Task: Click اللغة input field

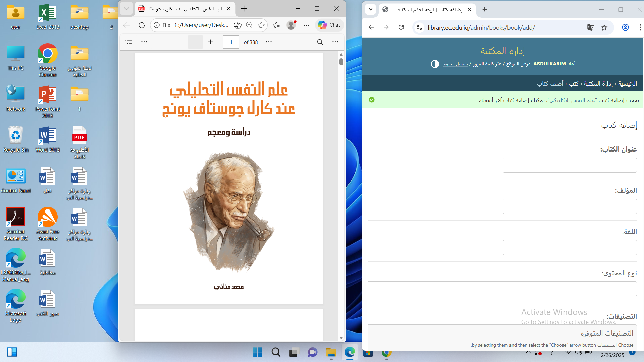Action: tap(570, 247)
